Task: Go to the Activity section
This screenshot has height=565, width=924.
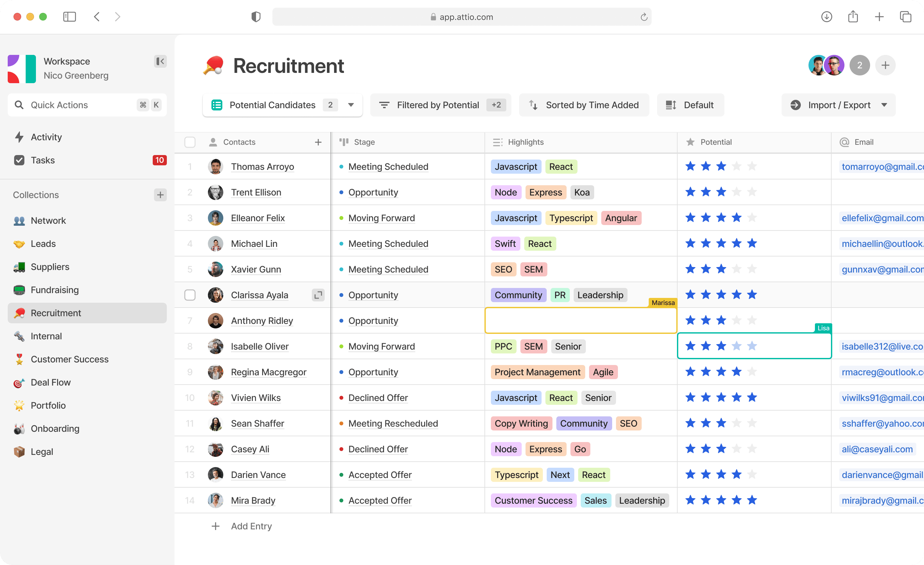Action: 46,137
